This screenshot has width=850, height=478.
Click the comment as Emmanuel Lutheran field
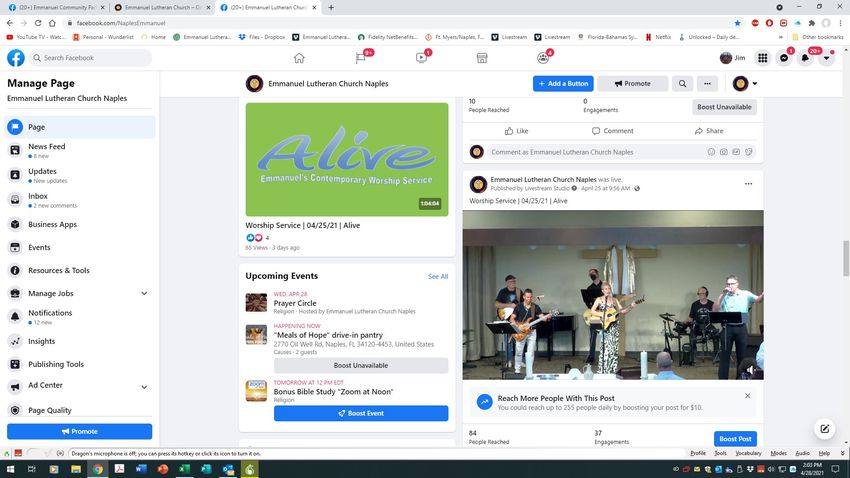[x=594, y=152]
